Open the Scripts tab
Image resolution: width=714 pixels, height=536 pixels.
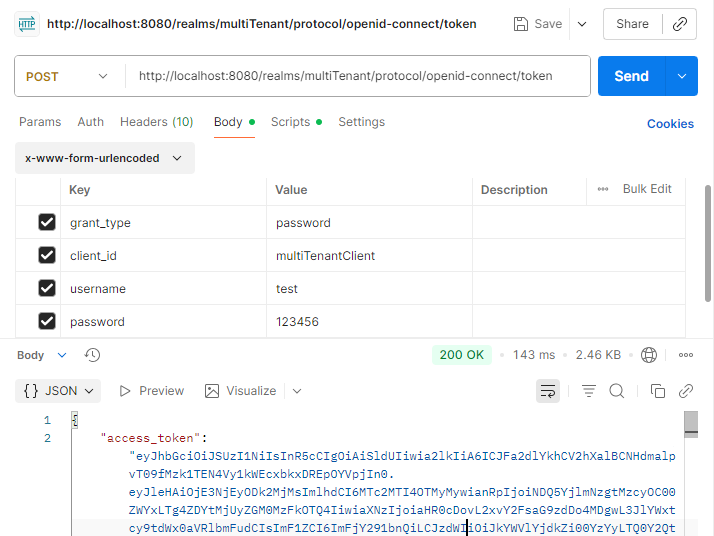(x=290, y=122)
